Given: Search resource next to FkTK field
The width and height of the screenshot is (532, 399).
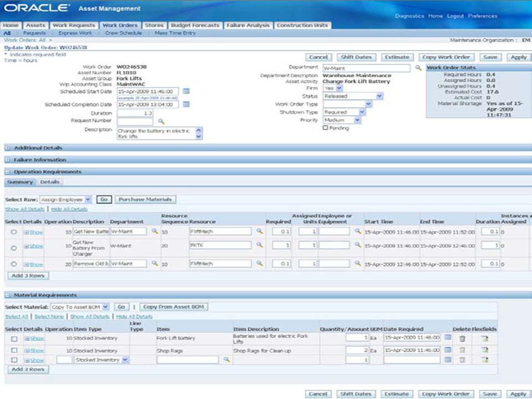Looking at the screenshot, I should coord(259,244).
